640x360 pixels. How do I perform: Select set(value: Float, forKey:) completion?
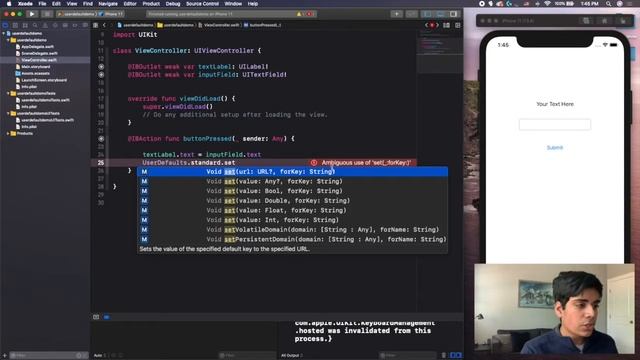292,210
